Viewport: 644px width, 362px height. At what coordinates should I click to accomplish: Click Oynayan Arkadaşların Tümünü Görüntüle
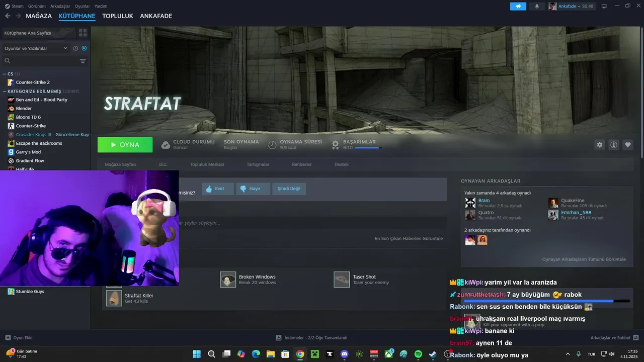click(x=584, y=259)
